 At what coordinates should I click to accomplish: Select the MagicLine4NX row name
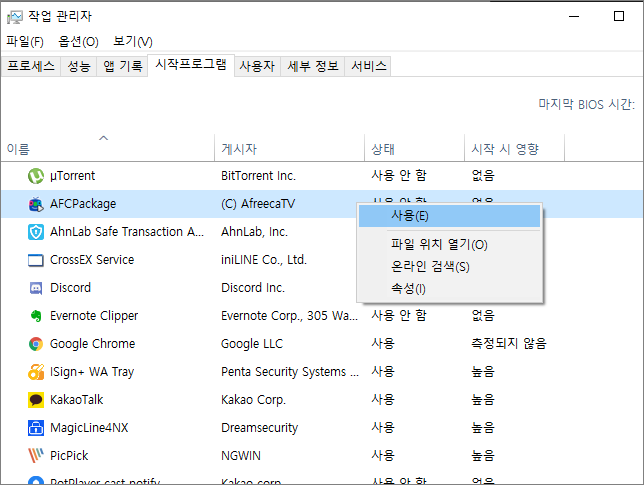coord(89,428)
